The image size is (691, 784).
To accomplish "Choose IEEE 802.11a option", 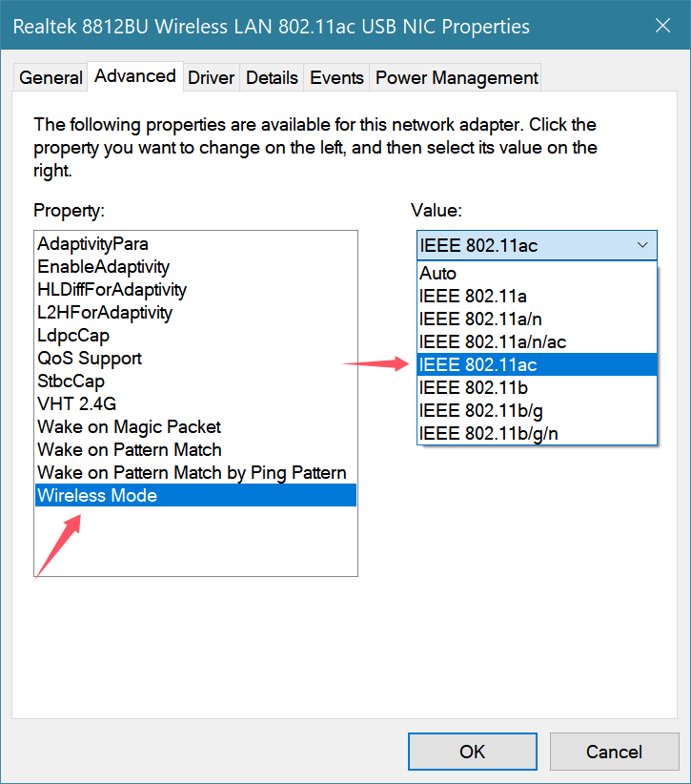I will [537, 296].
